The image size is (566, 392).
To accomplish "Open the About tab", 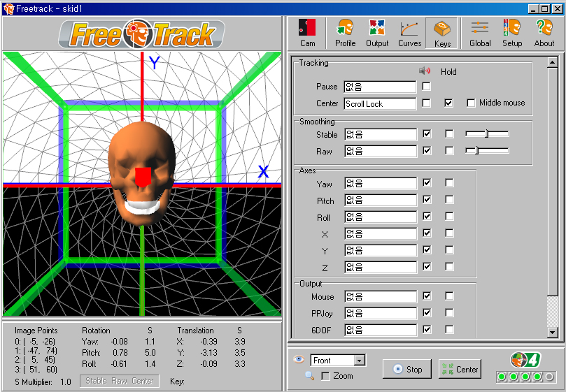I will pos(544,33).
